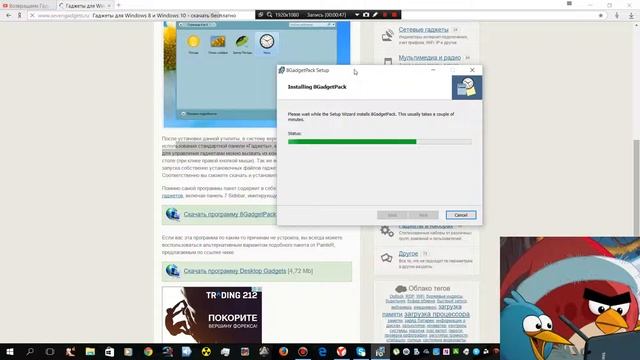Click the yellow radiation symbol taskbar icon
640x360 pixels.
[206, 351]
